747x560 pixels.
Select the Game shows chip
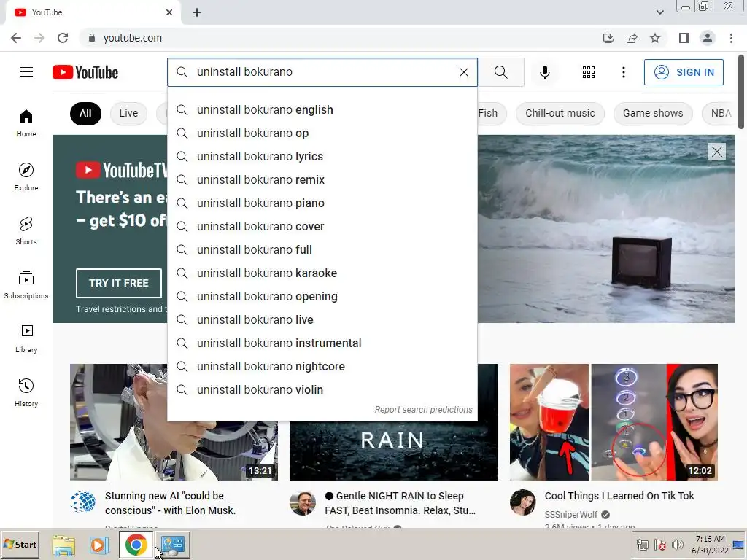653,113
